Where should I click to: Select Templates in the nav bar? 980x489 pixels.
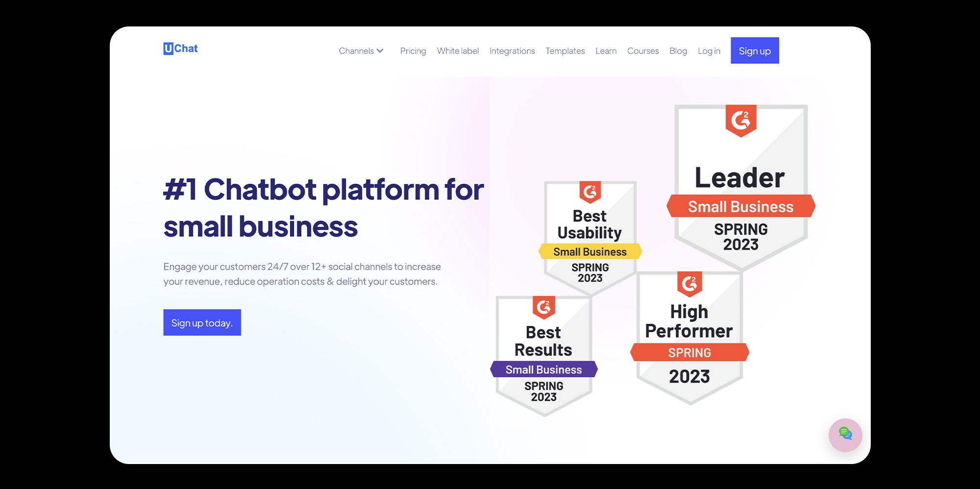(x=565, y=51)
